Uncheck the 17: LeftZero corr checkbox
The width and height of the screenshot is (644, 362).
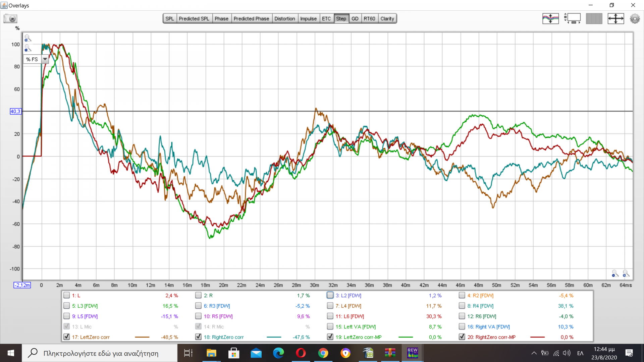point(66,337)
